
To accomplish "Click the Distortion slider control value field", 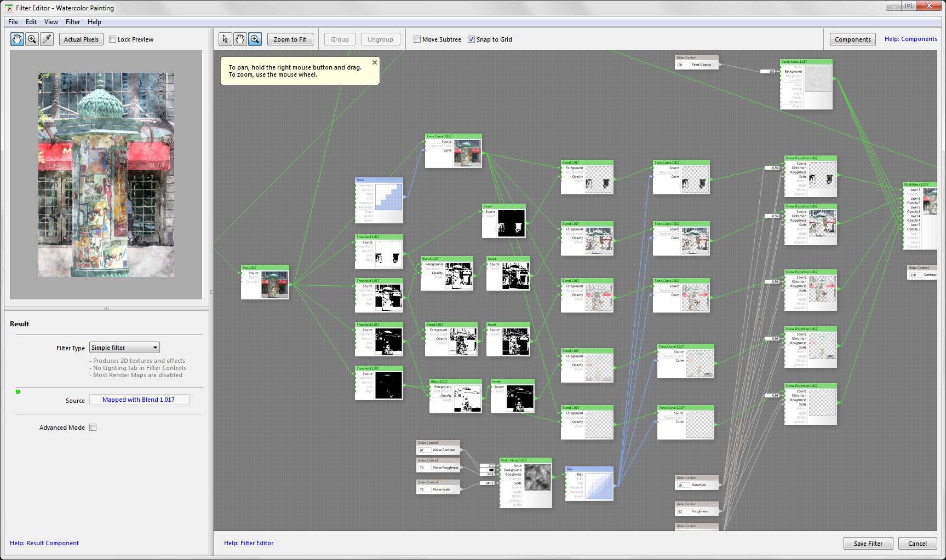I will point(683,485).
